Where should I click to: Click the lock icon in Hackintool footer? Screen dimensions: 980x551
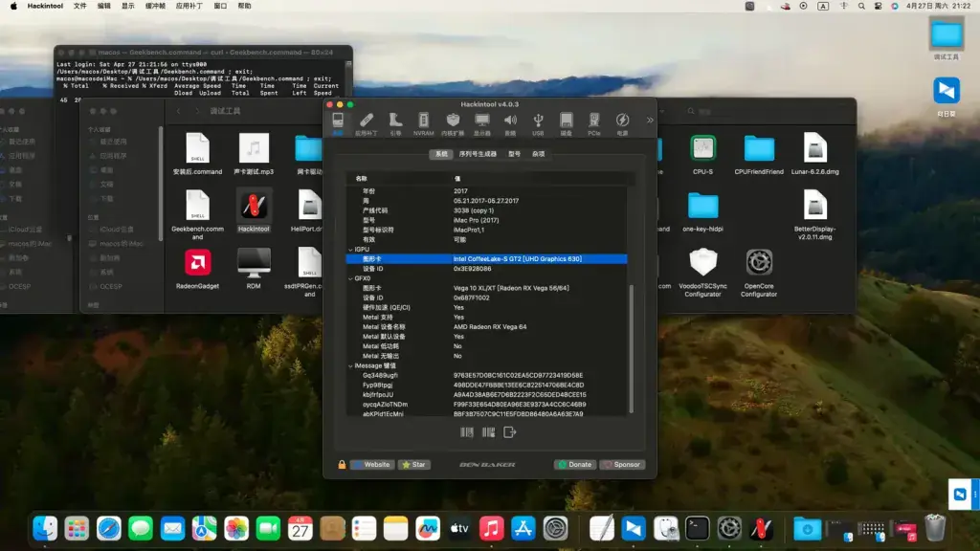pos(342,464)
